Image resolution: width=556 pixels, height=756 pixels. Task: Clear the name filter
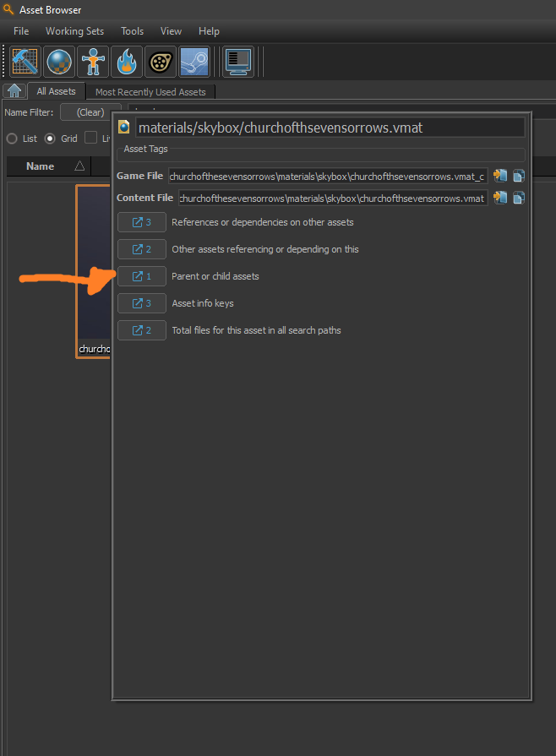coord(90,112)
